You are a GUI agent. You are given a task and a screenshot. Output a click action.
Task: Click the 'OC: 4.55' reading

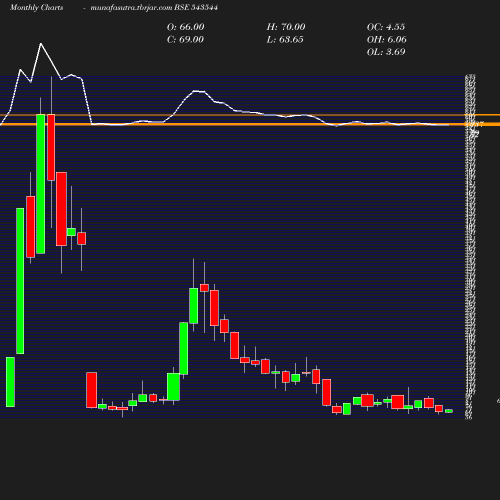click(x=386, y=27)
